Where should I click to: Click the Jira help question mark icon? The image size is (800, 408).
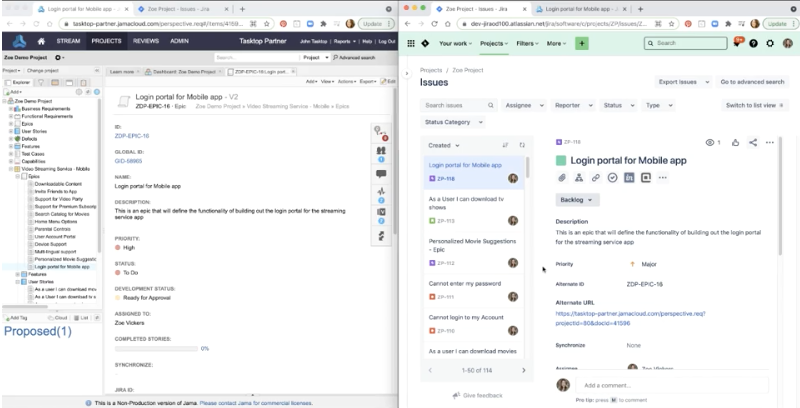click(755, 43)
